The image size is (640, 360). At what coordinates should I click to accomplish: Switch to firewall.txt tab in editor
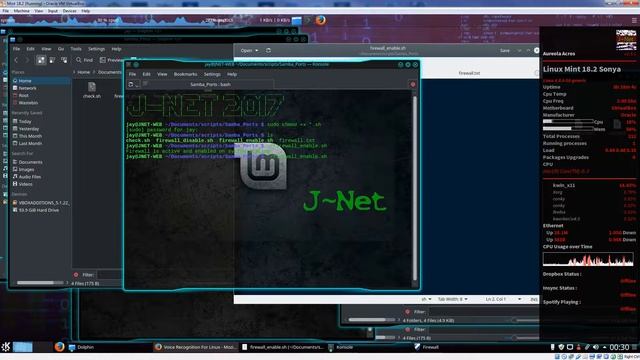point(469,73)
